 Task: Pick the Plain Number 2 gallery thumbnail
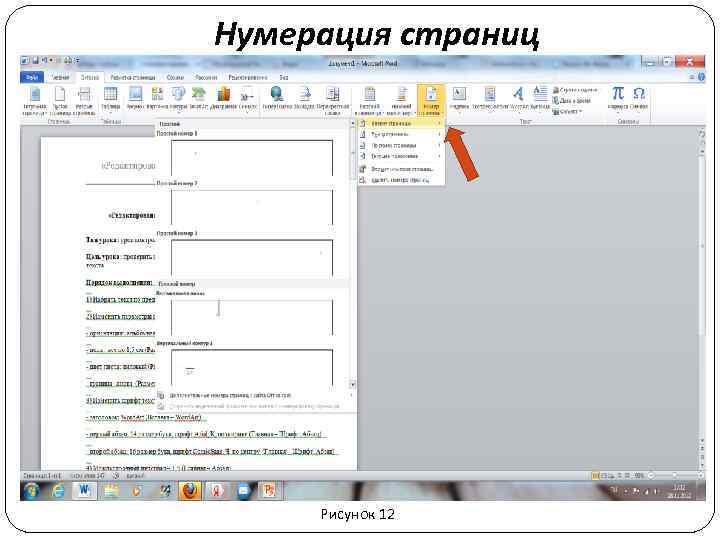[x=252, y=207]
